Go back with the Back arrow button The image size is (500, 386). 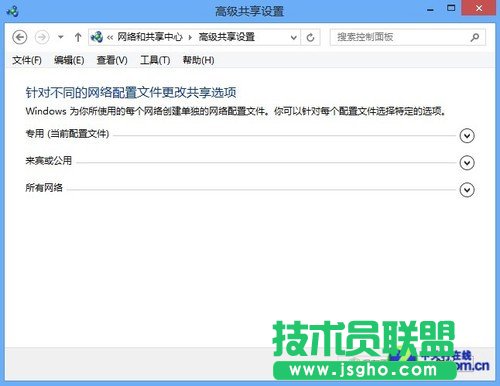pyautogui.click(x=20, y=37)
